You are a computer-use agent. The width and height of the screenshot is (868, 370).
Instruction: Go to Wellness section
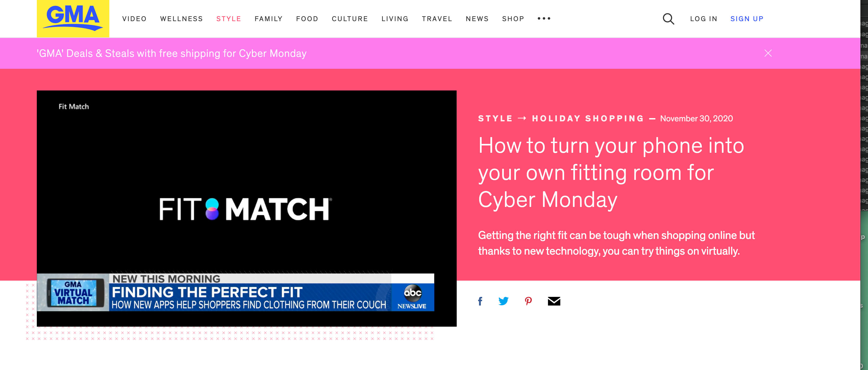click(x=181, y=19)
